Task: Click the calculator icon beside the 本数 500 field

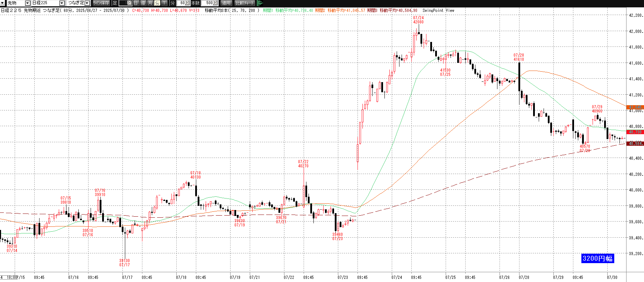Action: (215, 3)
